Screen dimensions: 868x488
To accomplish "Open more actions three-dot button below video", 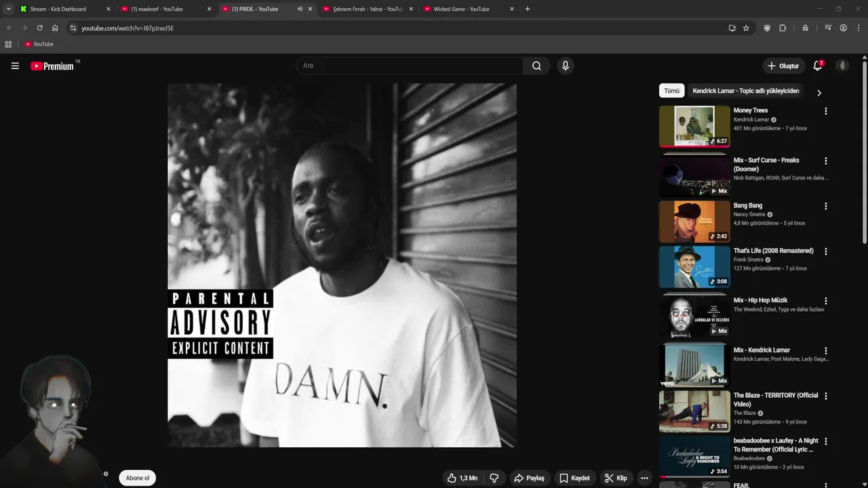I will [x=644, y=478].
